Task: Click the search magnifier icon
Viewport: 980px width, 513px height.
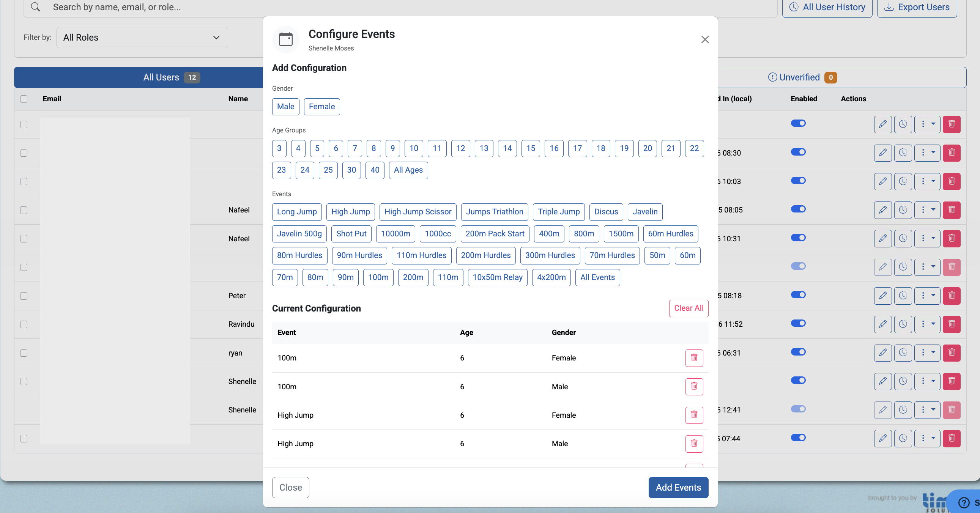Action: [35, 7]
